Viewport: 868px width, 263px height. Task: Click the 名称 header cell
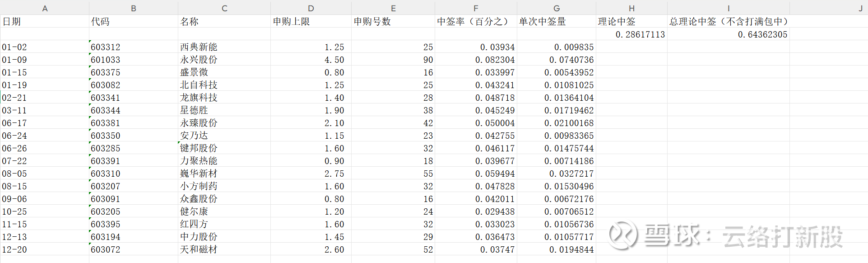click(x=224, y=21)
